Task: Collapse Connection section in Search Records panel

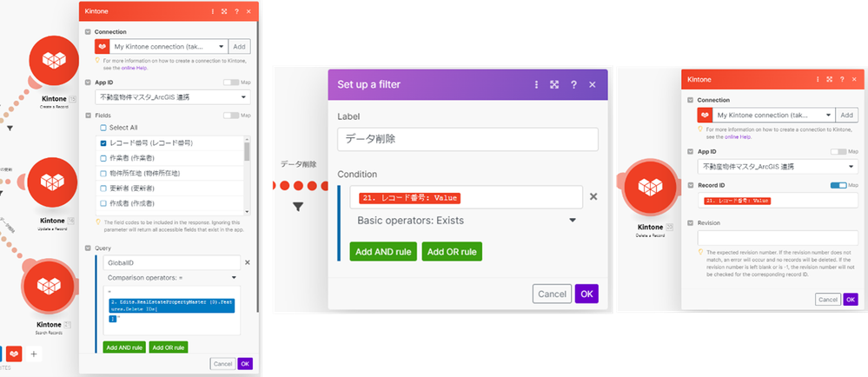Action: (88, 32)
